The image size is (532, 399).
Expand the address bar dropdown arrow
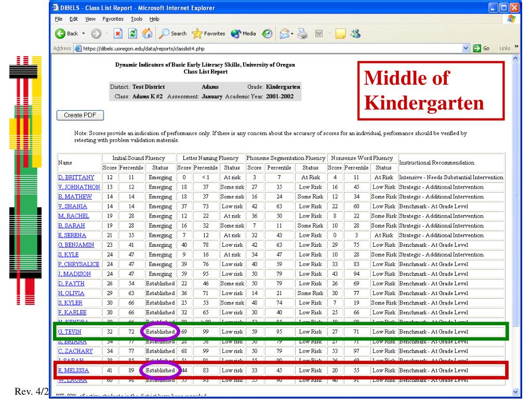point(466,48)
